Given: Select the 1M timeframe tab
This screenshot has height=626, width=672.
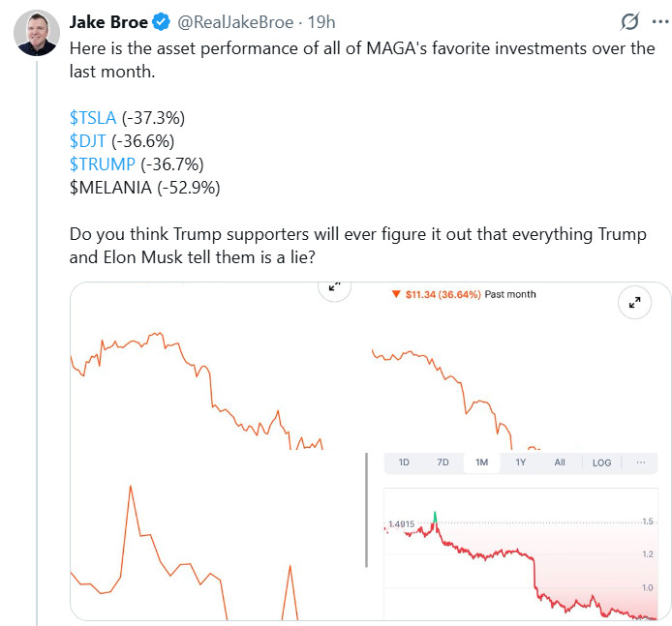Looking at the screenshot, I should tap(481, 462).
